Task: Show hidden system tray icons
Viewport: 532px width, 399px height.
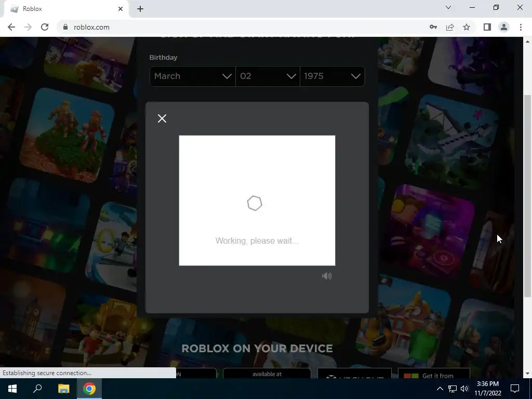Action: (440, 389)
